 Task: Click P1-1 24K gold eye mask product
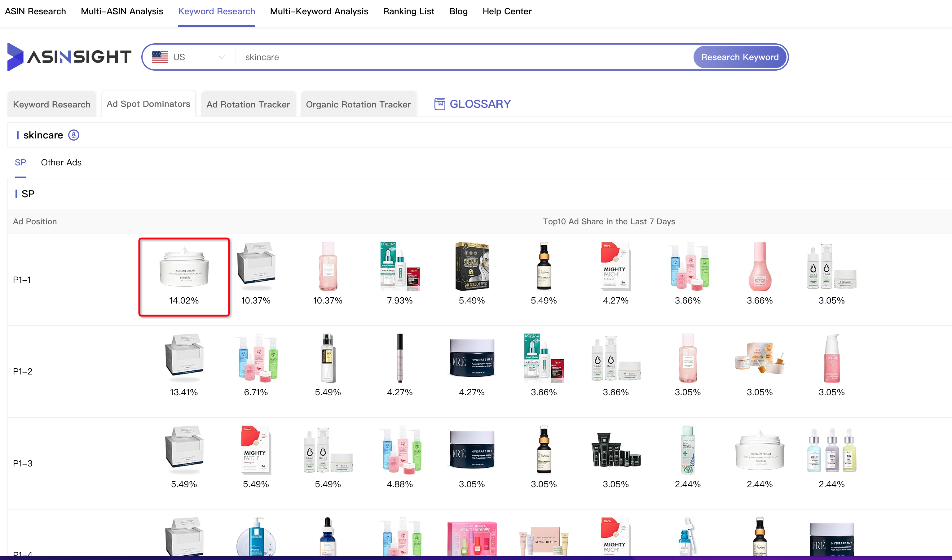(x=471, y=266)
